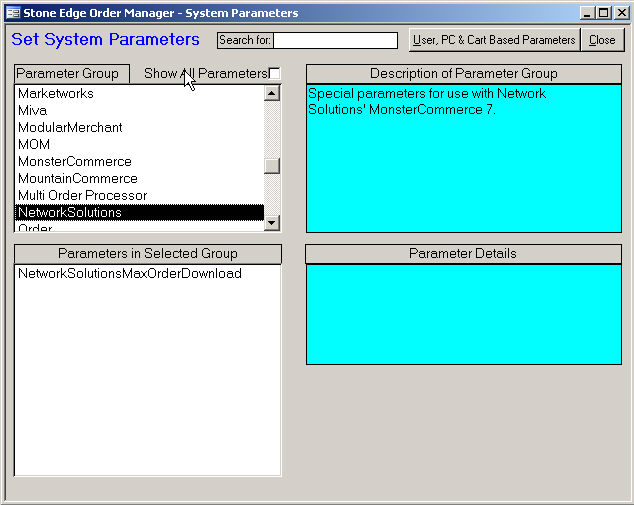Image resolution: width=634 pixels, height=505 pixels.
Task: Click the Parameter Details cyan area
Action: click(x=464, y=315)
